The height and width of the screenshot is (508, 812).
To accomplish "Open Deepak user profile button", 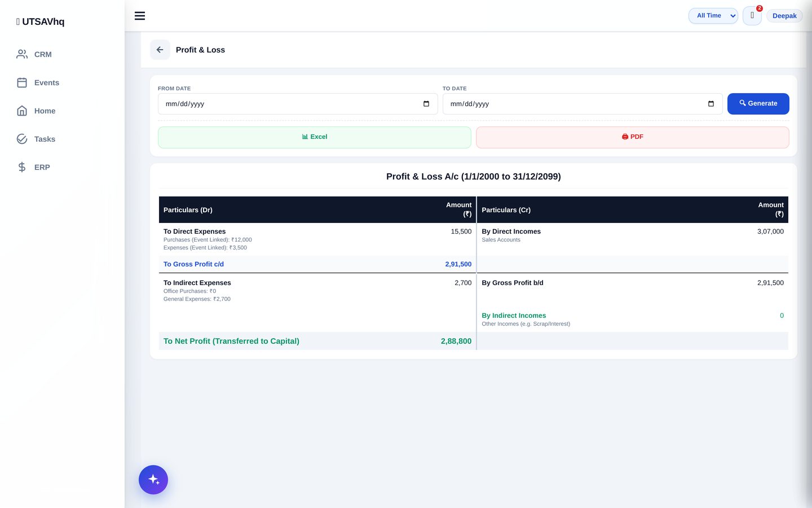I will [784, 16].
